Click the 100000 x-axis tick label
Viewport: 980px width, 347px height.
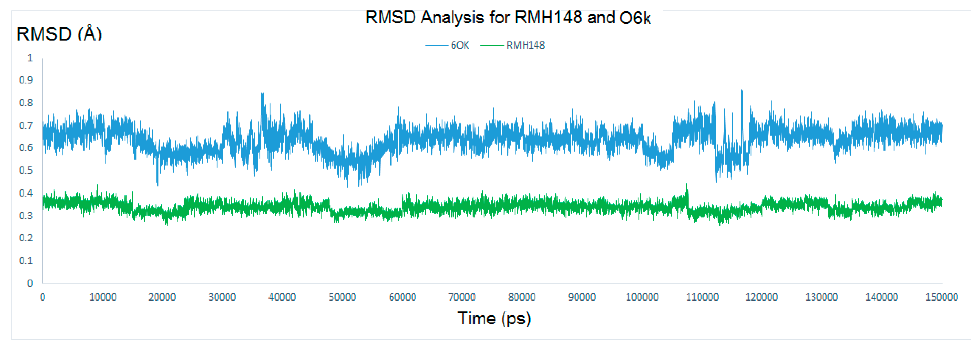pyautogui.click(x=642, y=297)
